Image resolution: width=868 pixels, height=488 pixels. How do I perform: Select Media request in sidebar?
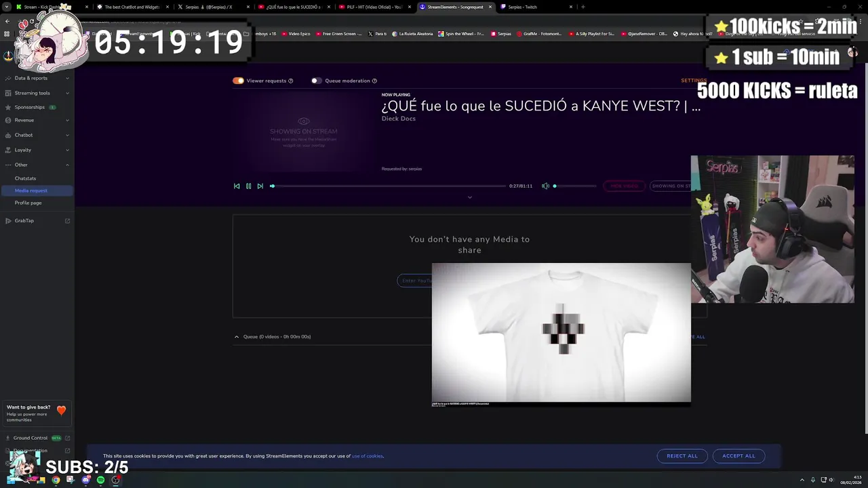click(37, 190)
